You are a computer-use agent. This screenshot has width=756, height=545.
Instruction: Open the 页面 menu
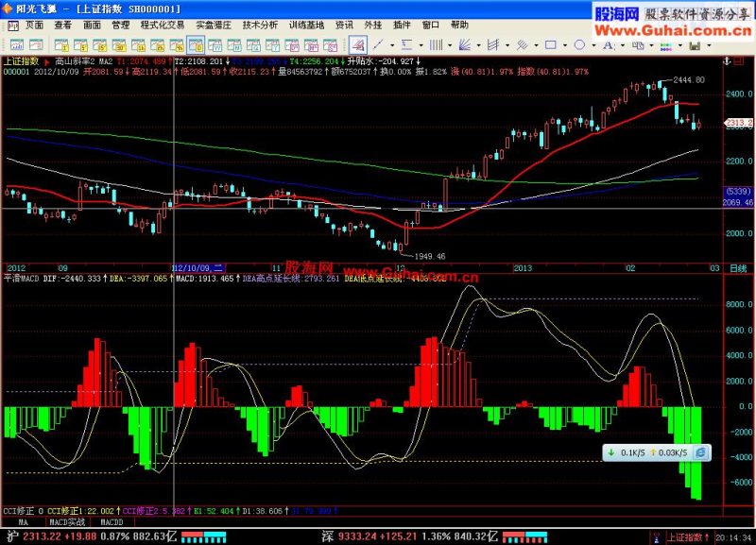click(x=34, y=26)
